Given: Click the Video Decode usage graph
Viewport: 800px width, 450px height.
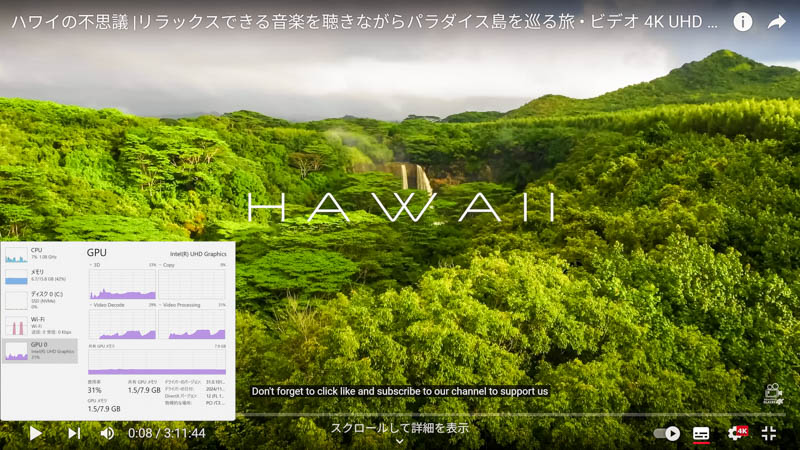Looking at the screenshot, I should click(x=122, y=324).
